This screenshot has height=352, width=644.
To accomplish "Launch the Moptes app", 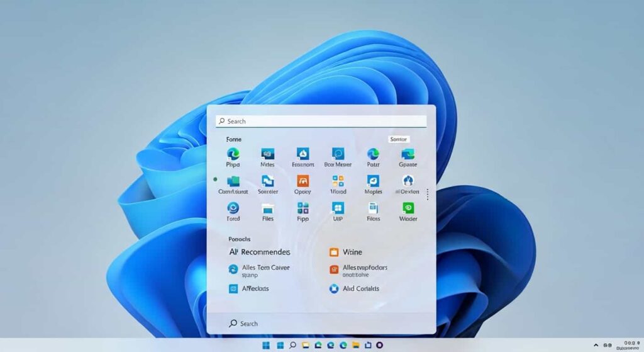I will click(373, 181).
